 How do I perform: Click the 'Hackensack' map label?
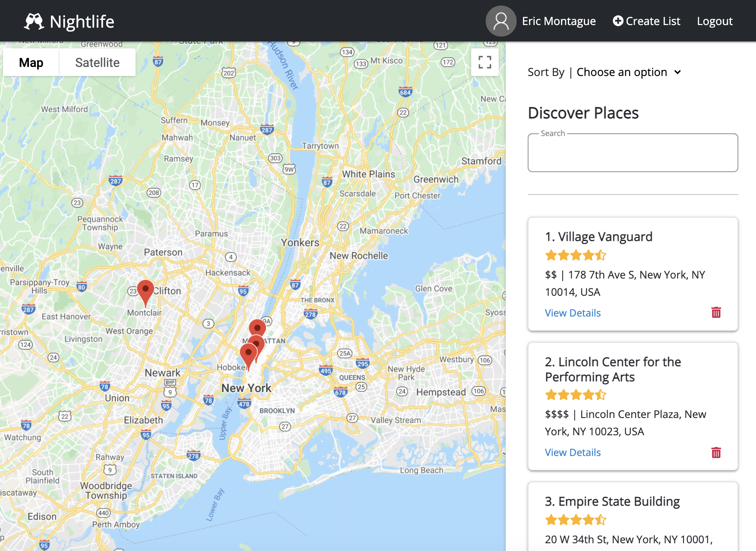[x=228, y=272]
